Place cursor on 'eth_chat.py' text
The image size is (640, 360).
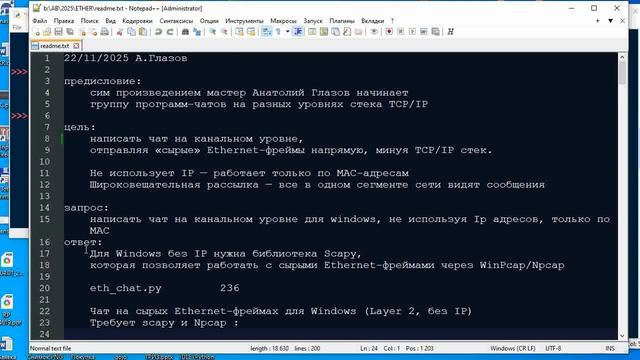[126, 288]
